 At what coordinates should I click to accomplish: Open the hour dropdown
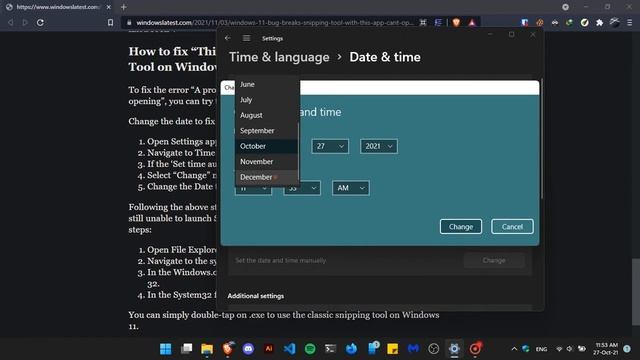253,189
